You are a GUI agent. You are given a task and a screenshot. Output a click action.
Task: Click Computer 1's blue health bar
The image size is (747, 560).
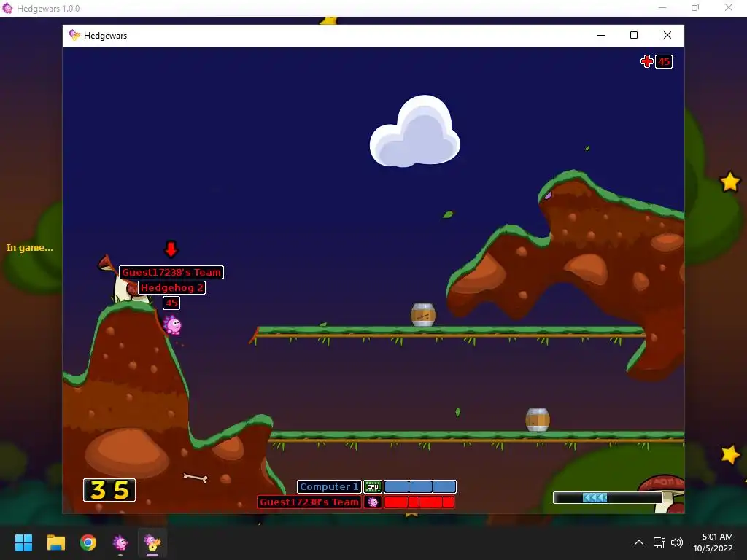pos(420,486)
